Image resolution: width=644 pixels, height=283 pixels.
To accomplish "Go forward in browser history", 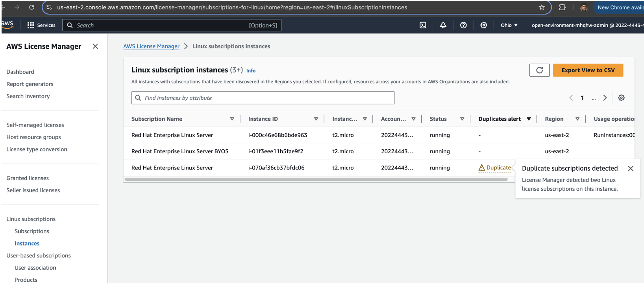I will pos(17,7).
